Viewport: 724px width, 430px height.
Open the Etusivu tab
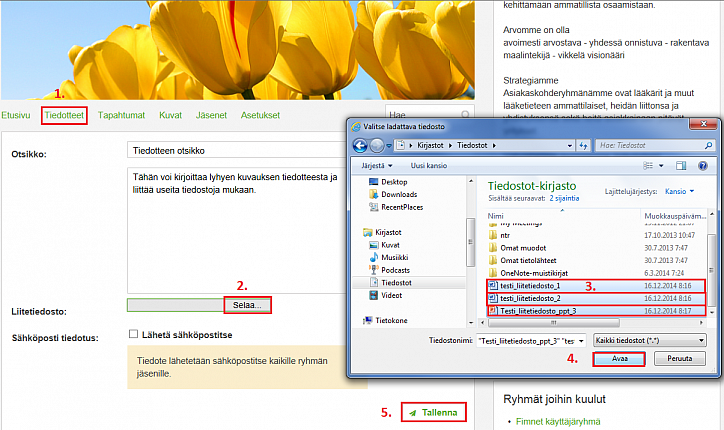[16, 115]
